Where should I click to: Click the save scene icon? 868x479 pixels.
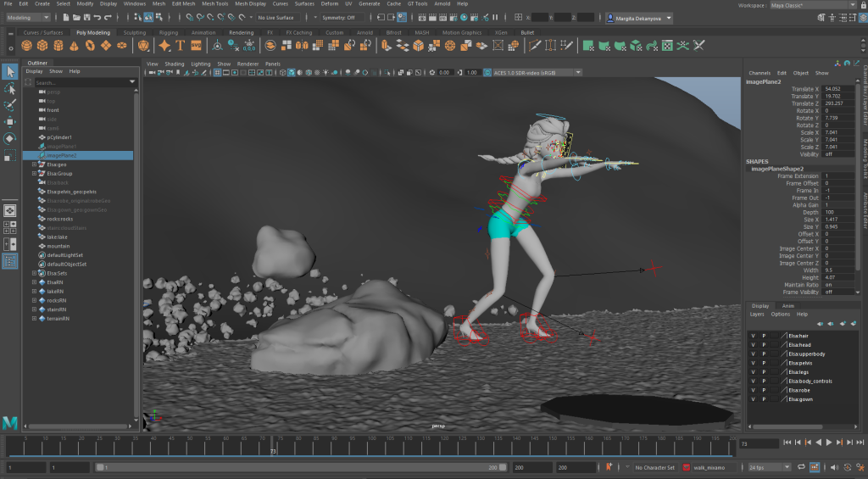coord(86,18)
